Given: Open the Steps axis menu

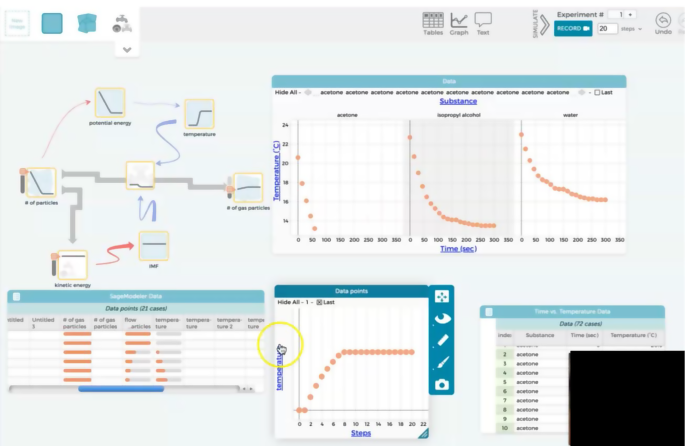Looking at the screenshot, I should (x=361, y=433).
